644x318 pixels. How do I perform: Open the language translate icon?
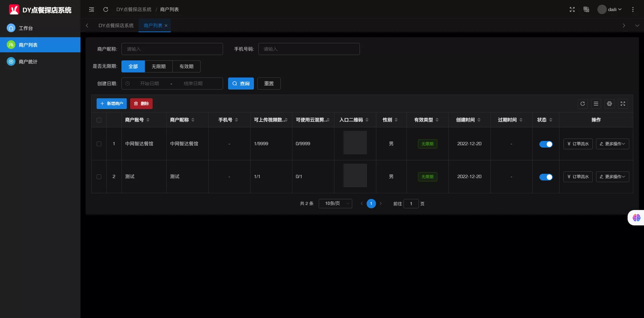pyautogui.click(x=586, y=10)
